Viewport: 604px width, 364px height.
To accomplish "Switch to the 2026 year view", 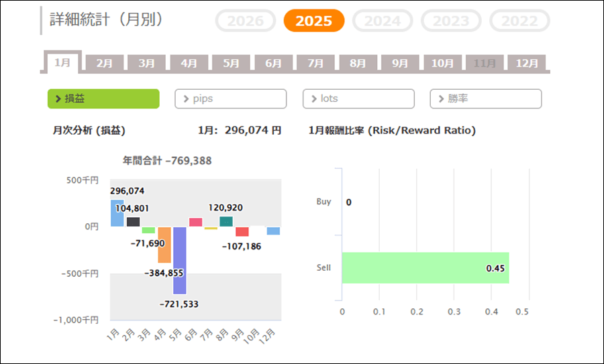I will (x=245, y=21).
